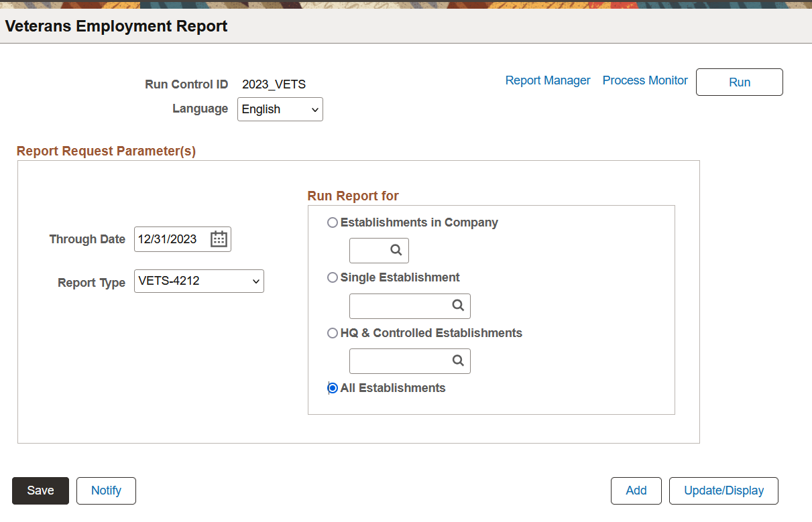The image size is (812, 522).
Task: Open the Report Manager link
Action: [x=548, y=80]
